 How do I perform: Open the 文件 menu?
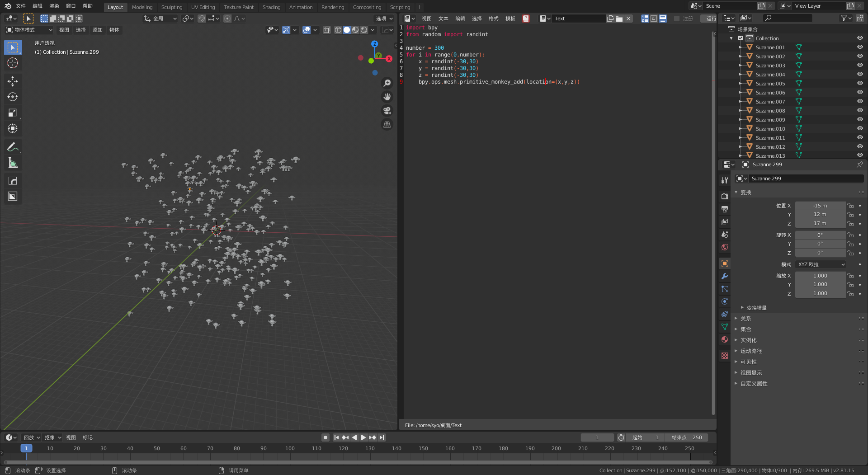coord(21,6)
